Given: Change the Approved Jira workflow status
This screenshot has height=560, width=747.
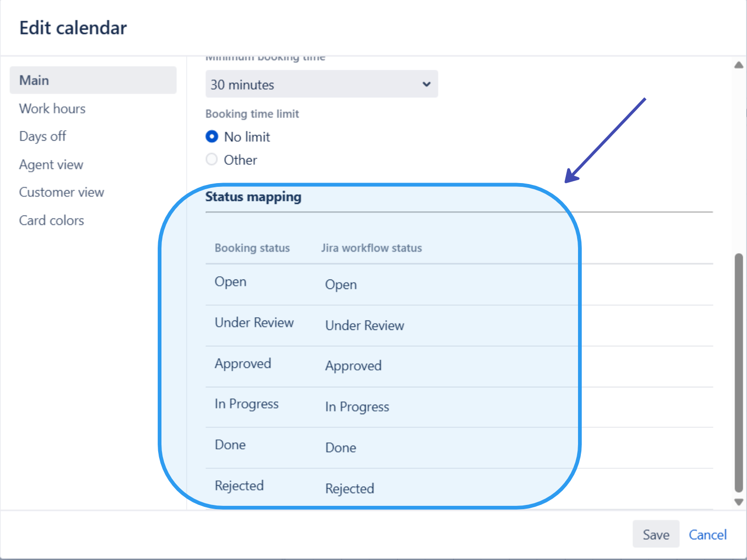Looking at the screenshot, I should (x=353, y=366).
